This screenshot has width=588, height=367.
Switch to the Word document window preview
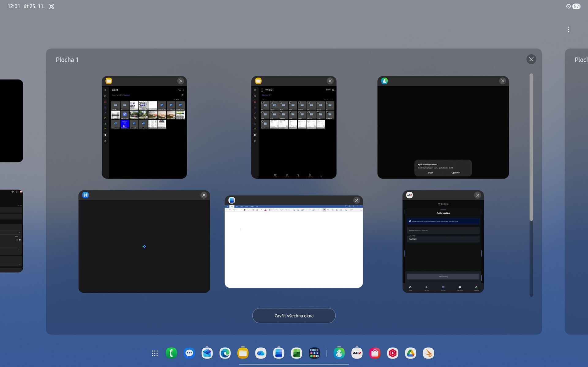click(293, 248)
